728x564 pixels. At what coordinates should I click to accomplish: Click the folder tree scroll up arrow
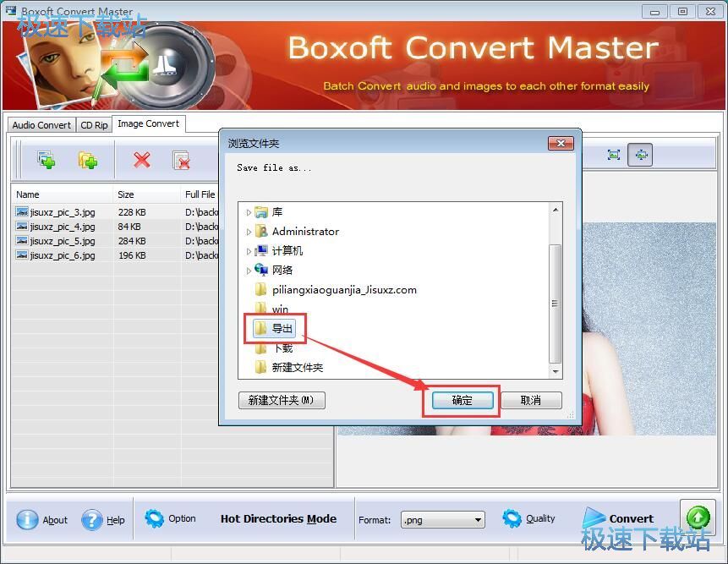click(x=556, y=210)
